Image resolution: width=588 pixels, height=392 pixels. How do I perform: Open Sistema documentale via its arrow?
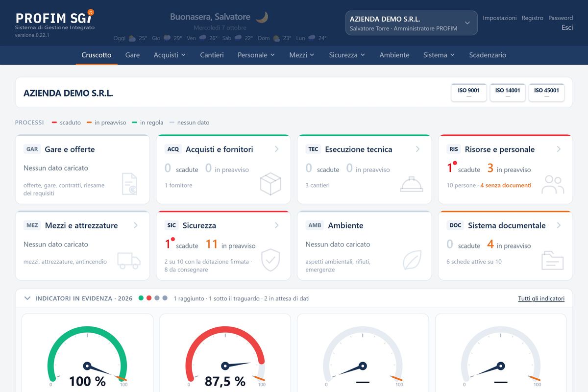point(559,225)
